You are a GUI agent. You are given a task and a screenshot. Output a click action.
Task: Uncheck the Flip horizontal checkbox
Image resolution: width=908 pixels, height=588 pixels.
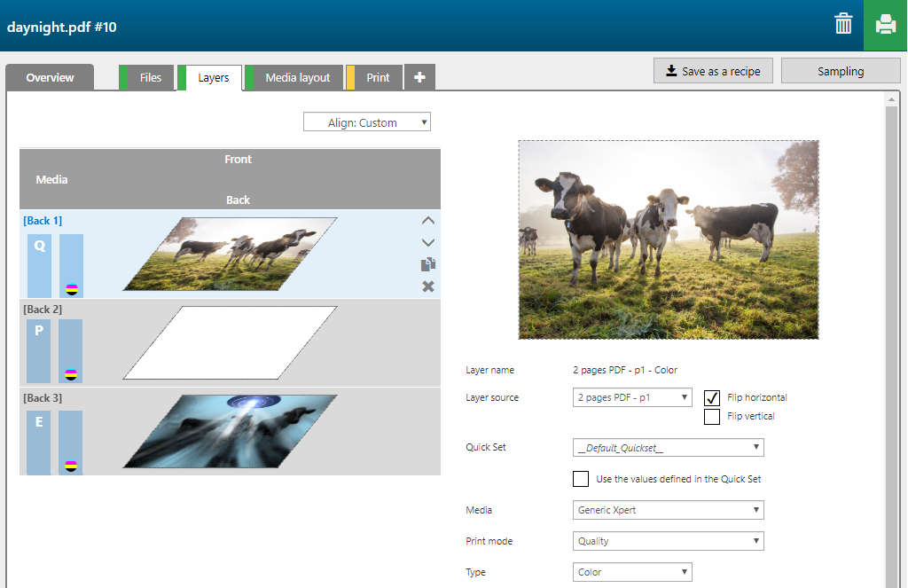(712, 397)
